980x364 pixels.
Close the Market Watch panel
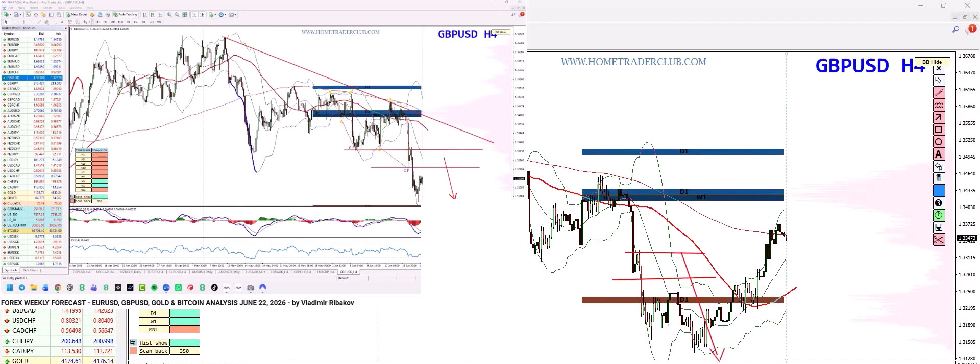[66, 28]
